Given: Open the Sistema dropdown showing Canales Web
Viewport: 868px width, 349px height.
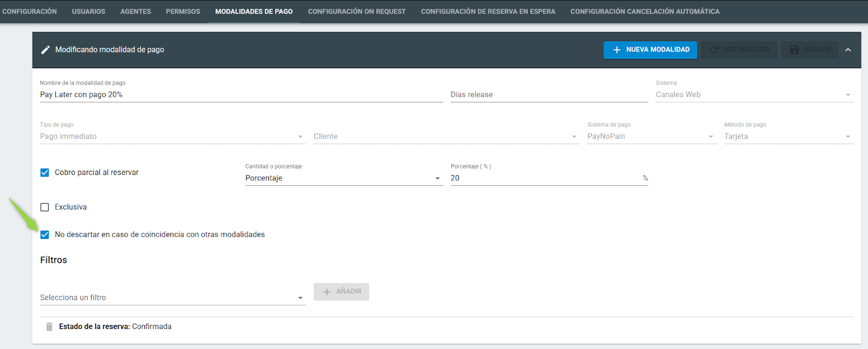Looking at the screenshot, I should click(x=755, y=95).
